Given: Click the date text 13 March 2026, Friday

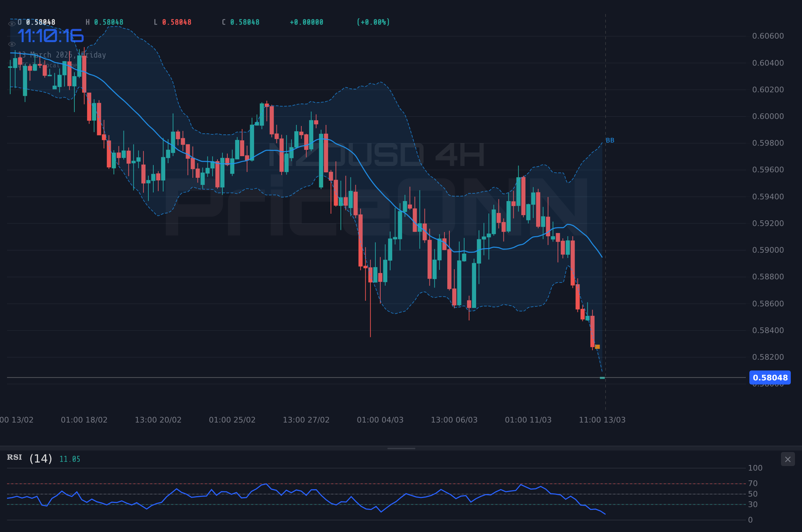Looking at the screenshot, I should point(62,55).
